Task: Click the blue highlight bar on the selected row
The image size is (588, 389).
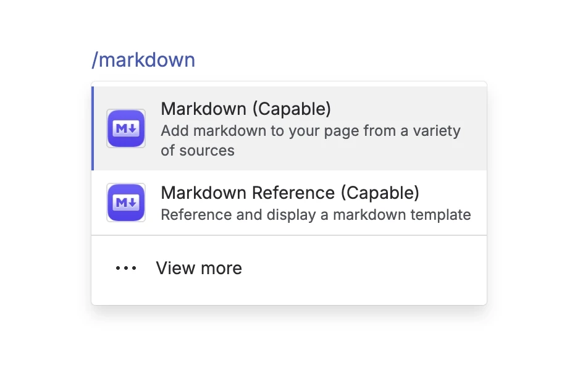Action: point(92,128)
